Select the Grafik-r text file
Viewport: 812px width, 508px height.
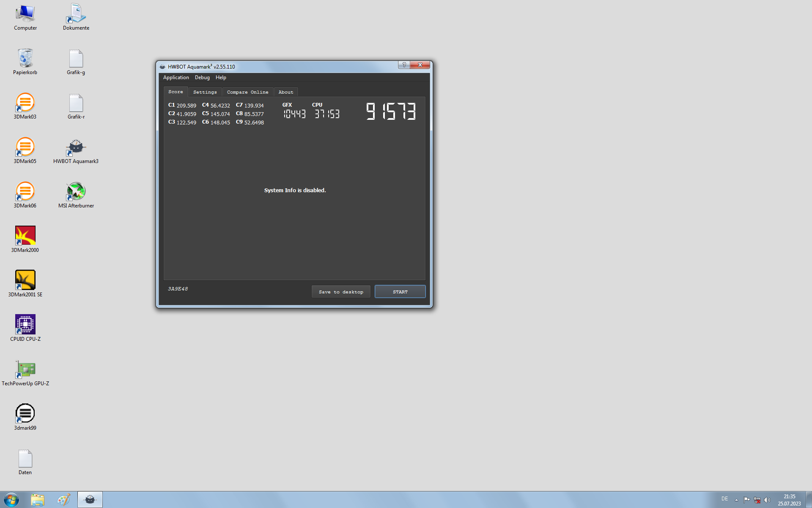[76, 107]
